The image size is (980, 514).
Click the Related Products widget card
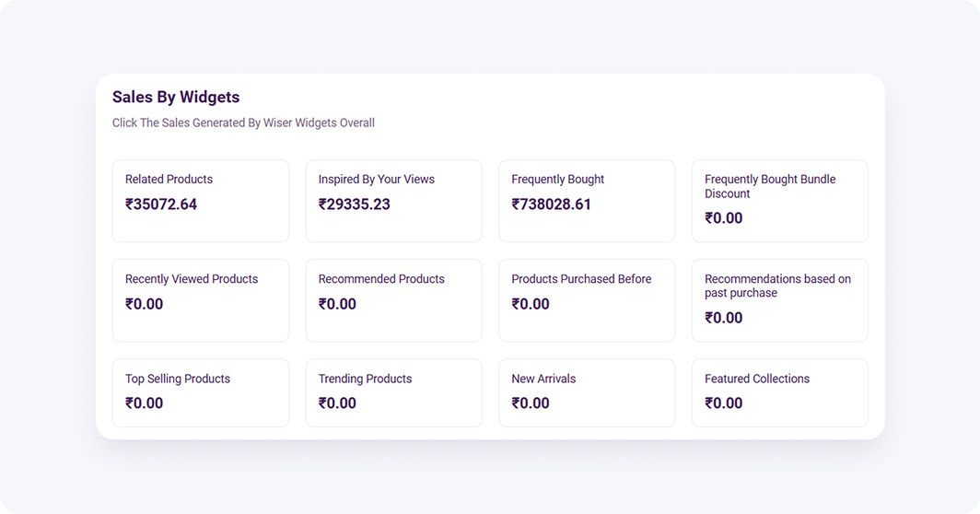click(x=200, y=201)
